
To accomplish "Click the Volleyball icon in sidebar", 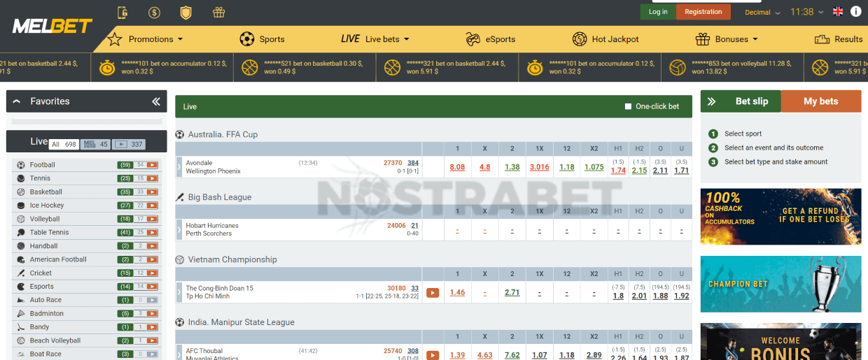I will click(x=21, y=219).
